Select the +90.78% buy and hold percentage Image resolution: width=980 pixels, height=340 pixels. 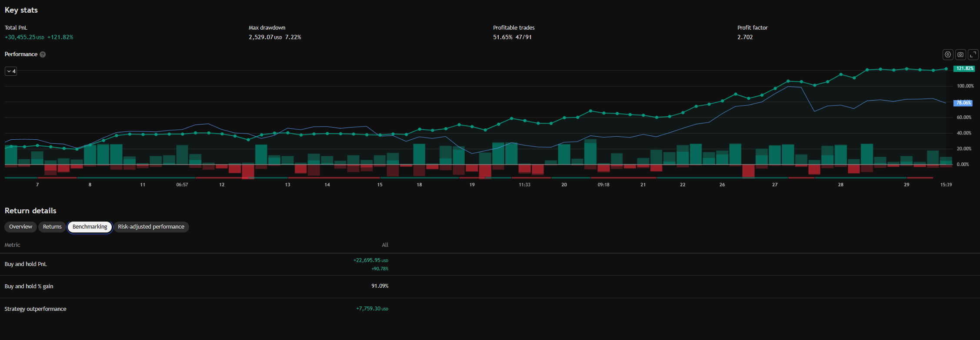tap(380, 269)
